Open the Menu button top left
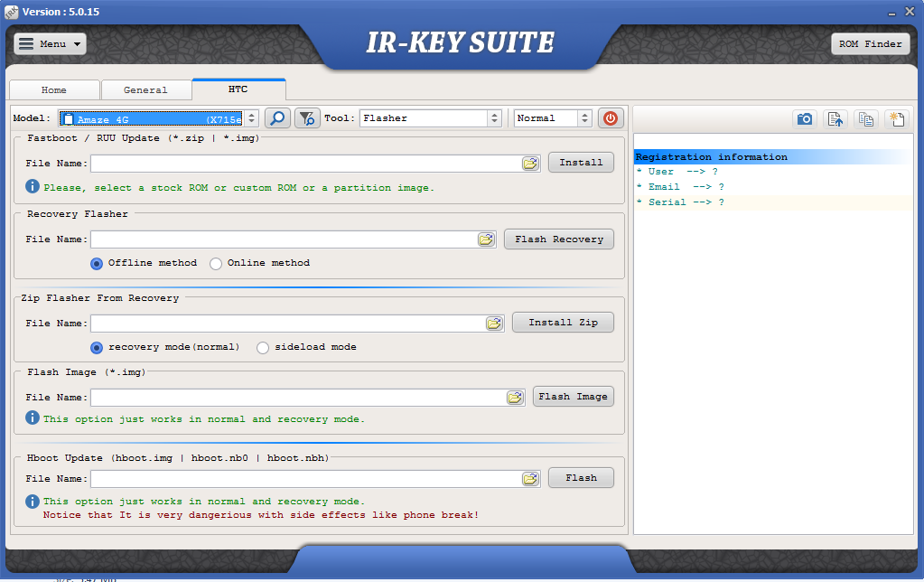Image resolution: width=924 pixels, height=582 pixels. tap(50, 42)
